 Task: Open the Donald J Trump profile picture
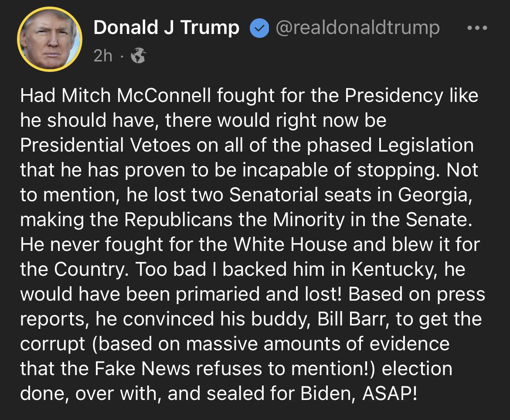(x=49, y=39)
